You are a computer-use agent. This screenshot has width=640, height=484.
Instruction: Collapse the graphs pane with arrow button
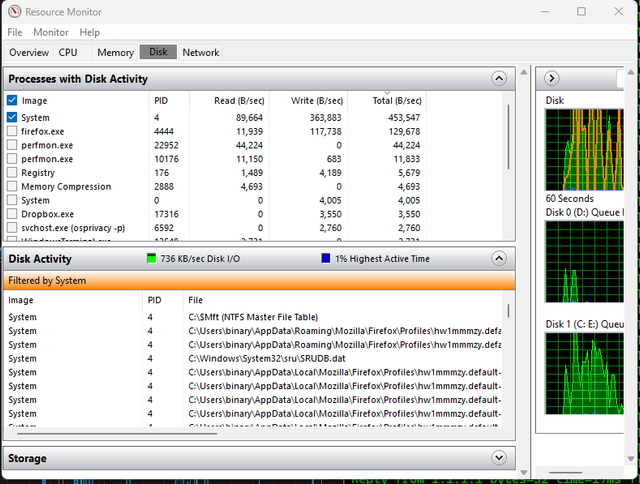click(551, 78)
